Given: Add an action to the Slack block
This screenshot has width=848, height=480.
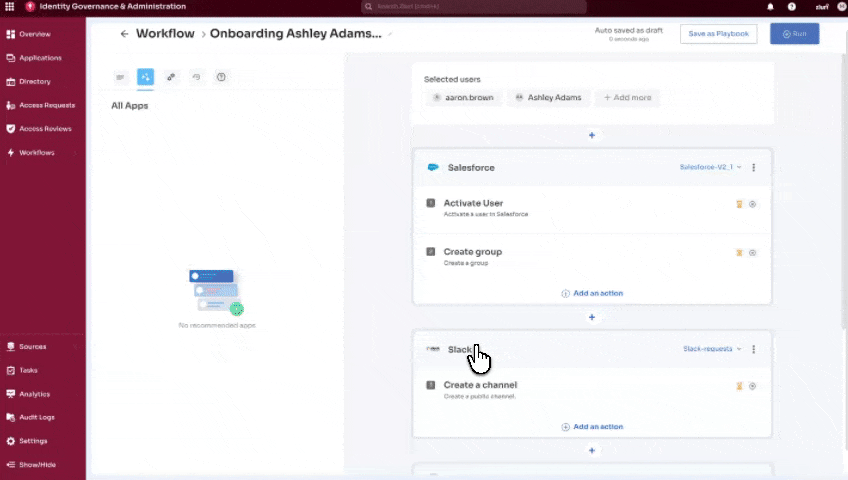Looking at the screenshot, I should (x=592, y=426).
